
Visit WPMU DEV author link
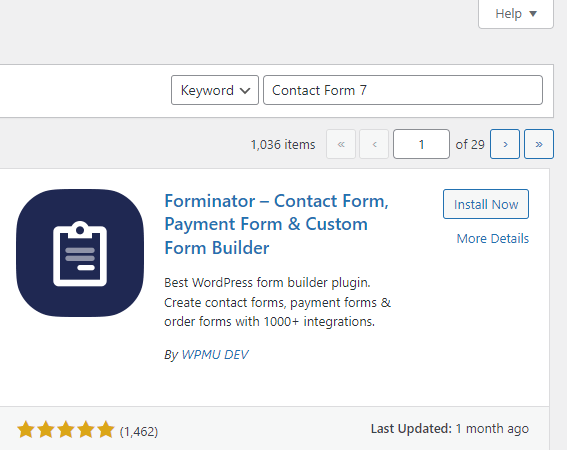pyautogui.click(x=215, y=355)
